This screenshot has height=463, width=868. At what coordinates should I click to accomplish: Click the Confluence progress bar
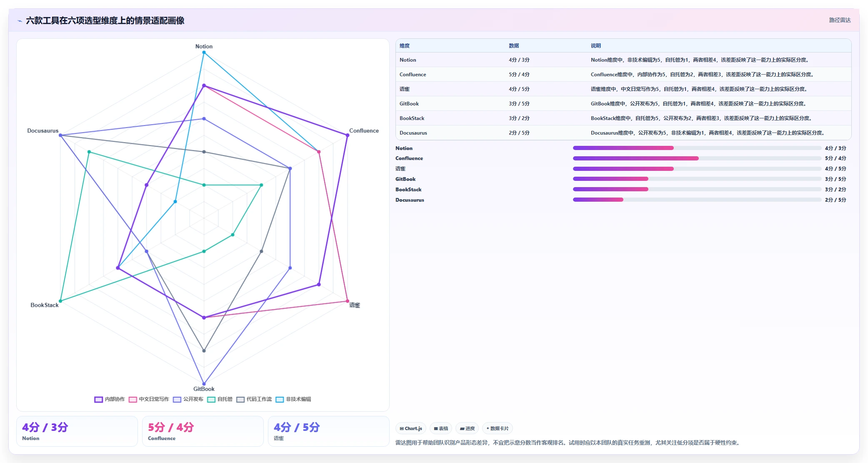click(x=697, y=158)
